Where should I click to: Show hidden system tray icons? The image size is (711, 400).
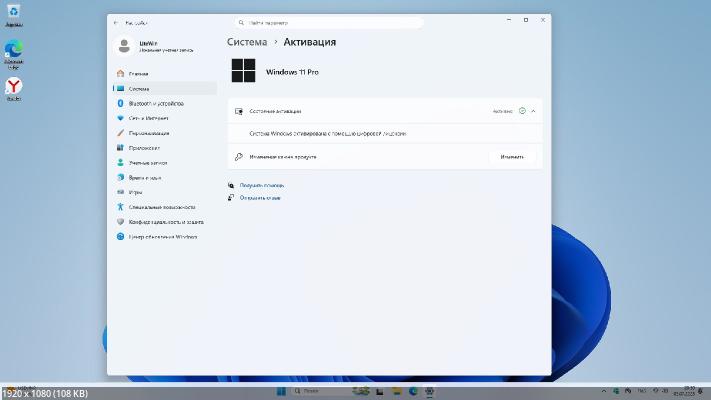pyautogui.click(x=604, y=391)
